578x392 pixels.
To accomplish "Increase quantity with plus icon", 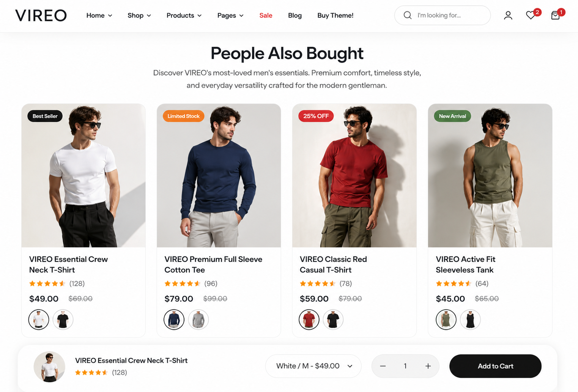I will point(428,366).
